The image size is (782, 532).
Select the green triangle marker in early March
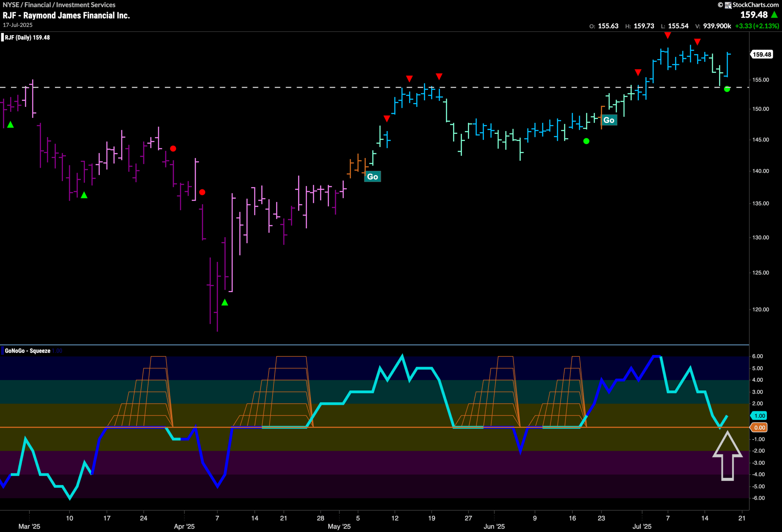pos(10,124)
